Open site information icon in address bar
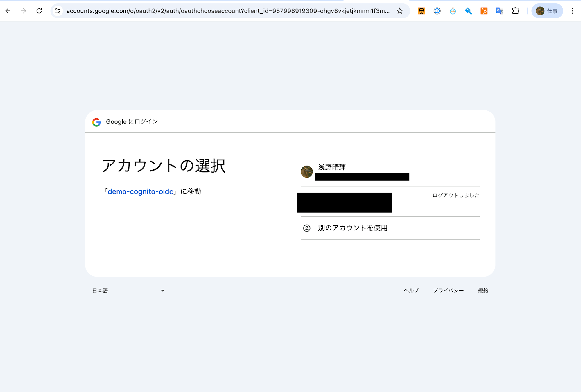Image resolution: width=581 pixels, height=392 pixels. pos(58,11)
